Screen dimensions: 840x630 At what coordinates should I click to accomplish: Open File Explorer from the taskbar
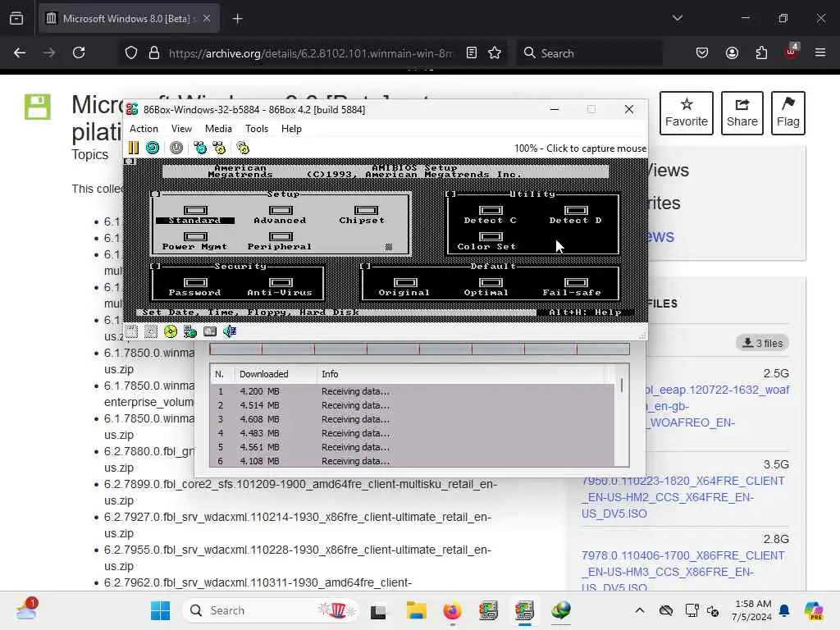click(416, 610)
